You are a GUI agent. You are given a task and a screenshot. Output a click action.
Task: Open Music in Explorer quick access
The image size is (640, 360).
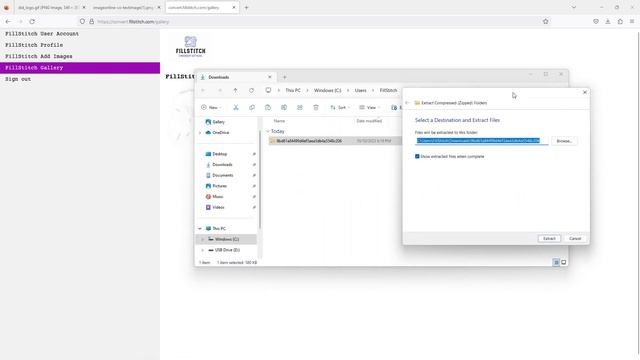click(x=214, y=196)
